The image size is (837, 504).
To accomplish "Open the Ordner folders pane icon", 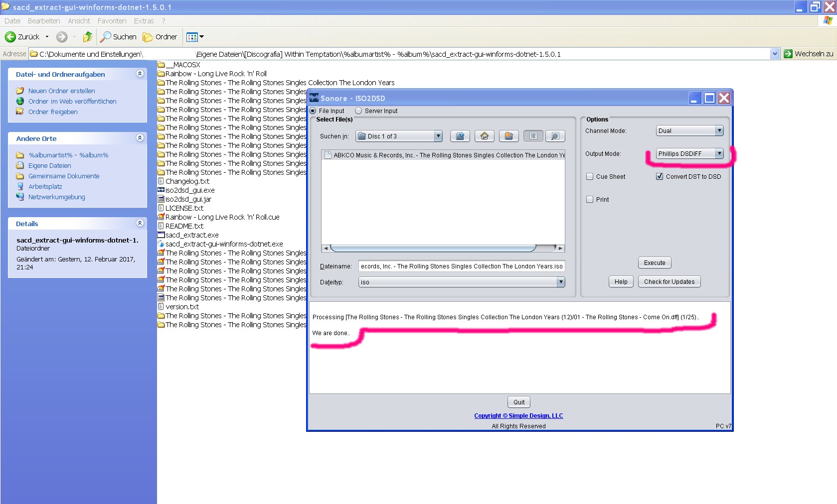I will [148, 37].
